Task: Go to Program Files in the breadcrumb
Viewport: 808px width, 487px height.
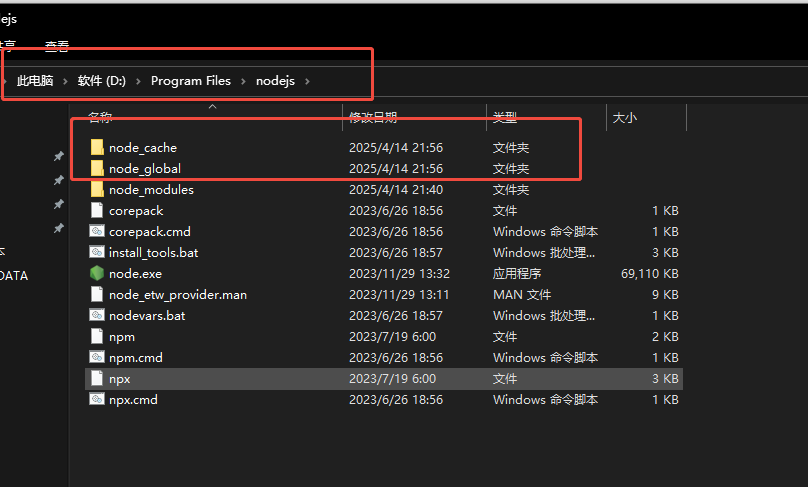Action: tap(191, 81)
